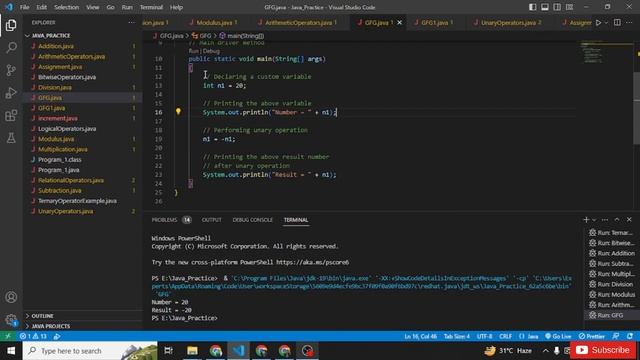640x360 pixels.
Task: Open Program_1.class in Explorer
Action: point(60,160)
